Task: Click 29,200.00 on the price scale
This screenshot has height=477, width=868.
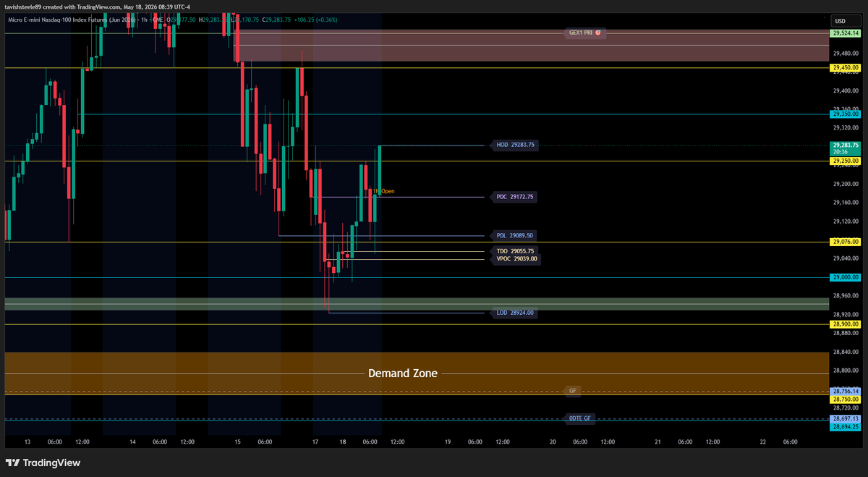Action: [846, 184]
